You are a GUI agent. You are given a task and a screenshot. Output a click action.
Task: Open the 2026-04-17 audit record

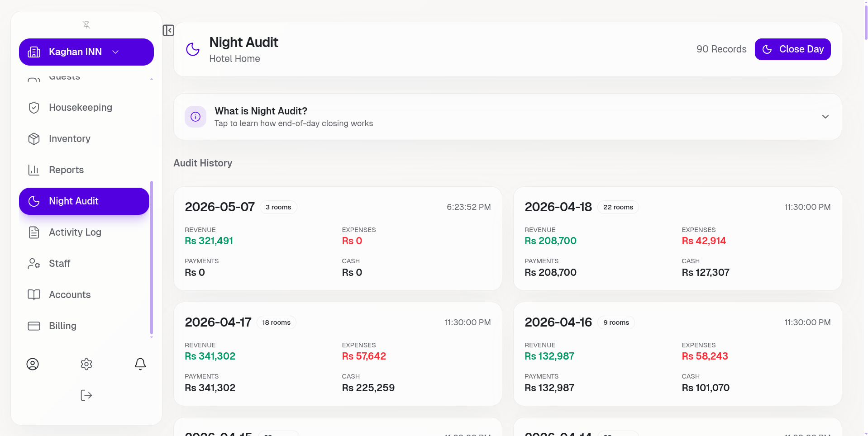(338, 354)
